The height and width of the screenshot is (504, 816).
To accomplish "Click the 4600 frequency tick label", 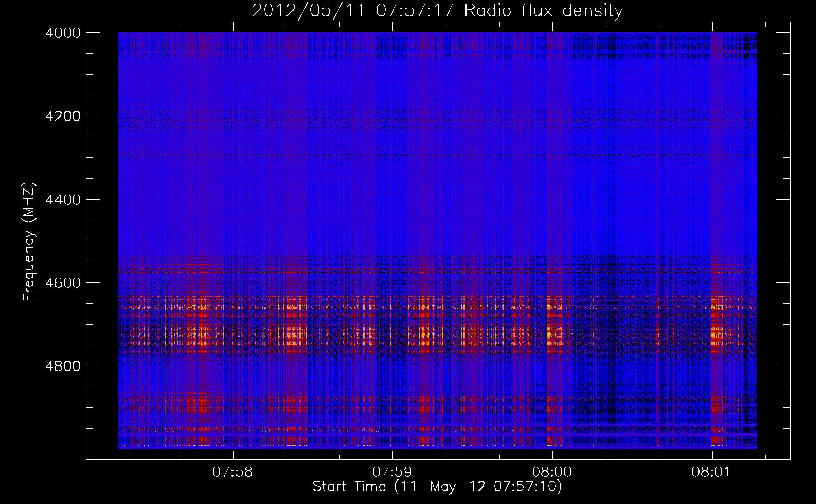I will point(63,283).
